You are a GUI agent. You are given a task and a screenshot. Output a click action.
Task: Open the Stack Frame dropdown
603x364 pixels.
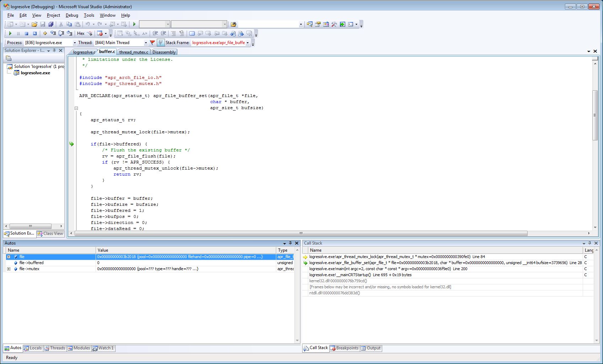(x=248, y=43)
